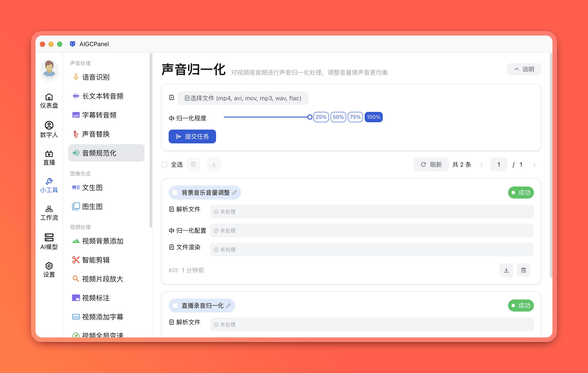Image resolution: width=588 pixels, height=373 pixels.
Task: Click '#25' task ID label
Action: coord(173,270)
